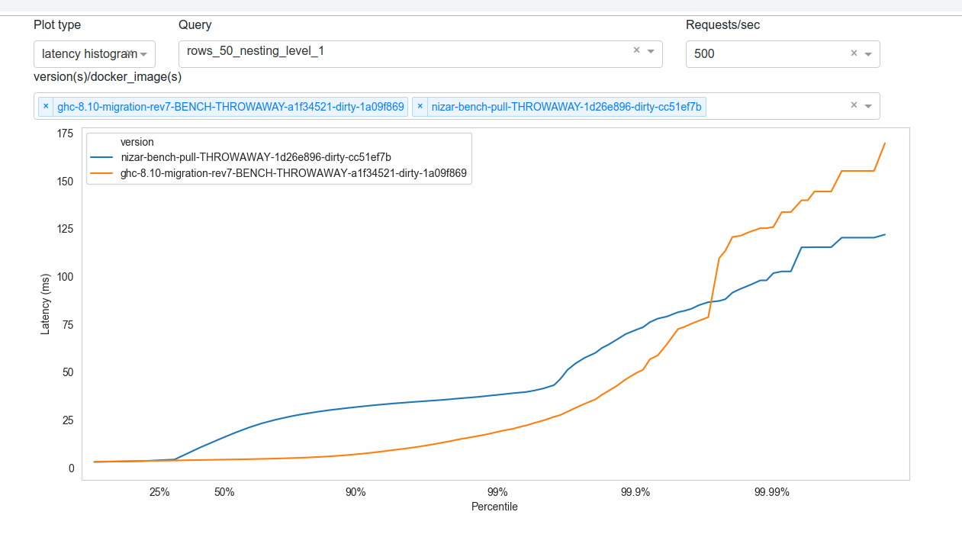
Task: Click the 'version(s)/docker_image(s)' label
Action: [108, 77]
